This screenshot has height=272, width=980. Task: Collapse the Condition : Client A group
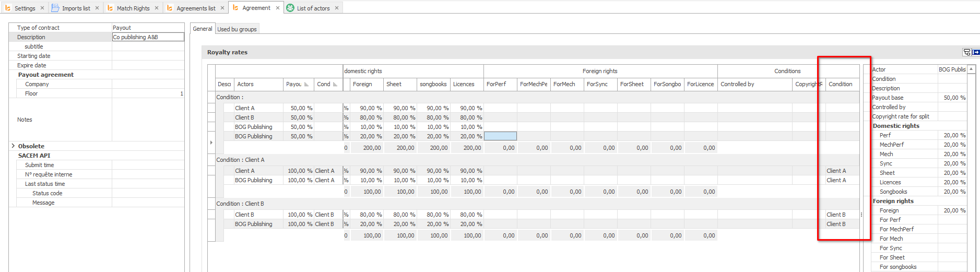point(212,160)
